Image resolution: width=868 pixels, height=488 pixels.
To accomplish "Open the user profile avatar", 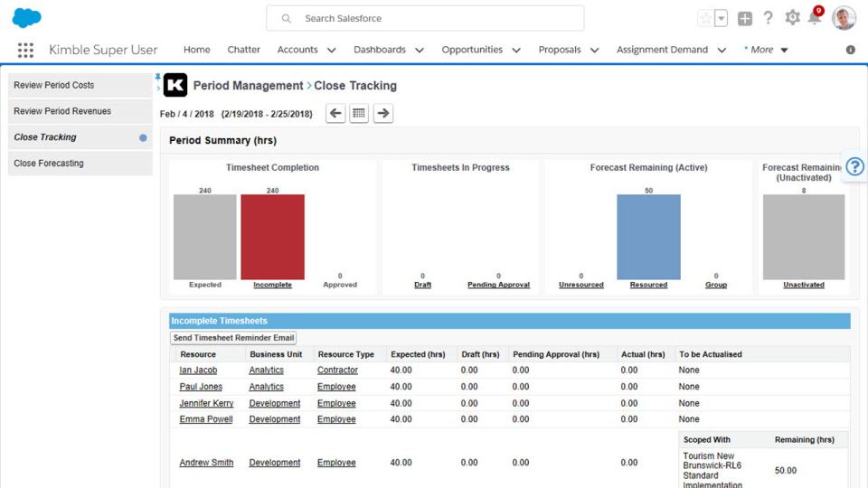I will 844,18.
